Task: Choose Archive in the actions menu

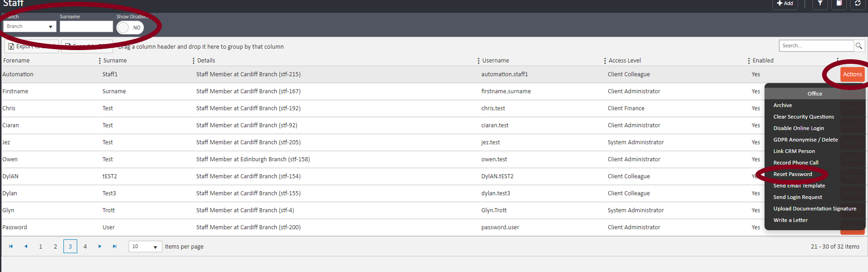Action: [x=782, y=105]
